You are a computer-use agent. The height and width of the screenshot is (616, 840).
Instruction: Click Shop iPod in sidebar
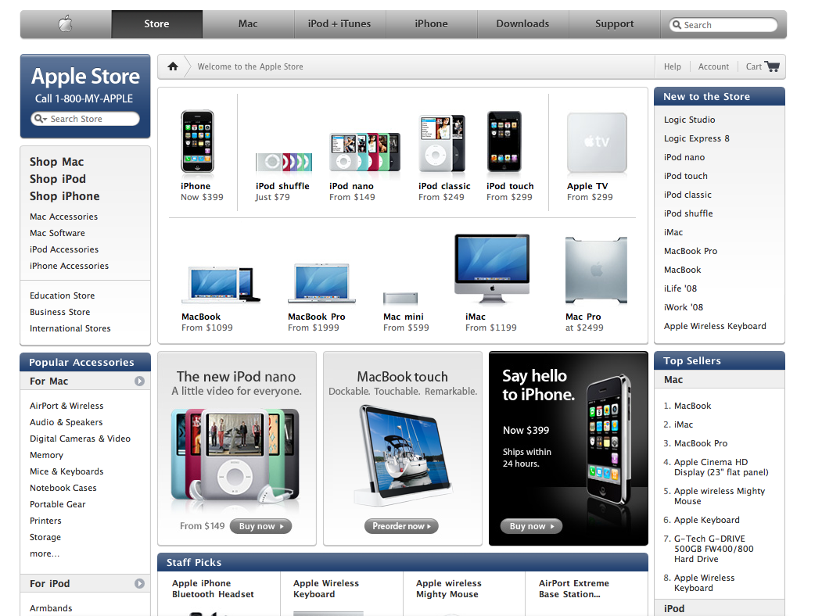point(58,179)
